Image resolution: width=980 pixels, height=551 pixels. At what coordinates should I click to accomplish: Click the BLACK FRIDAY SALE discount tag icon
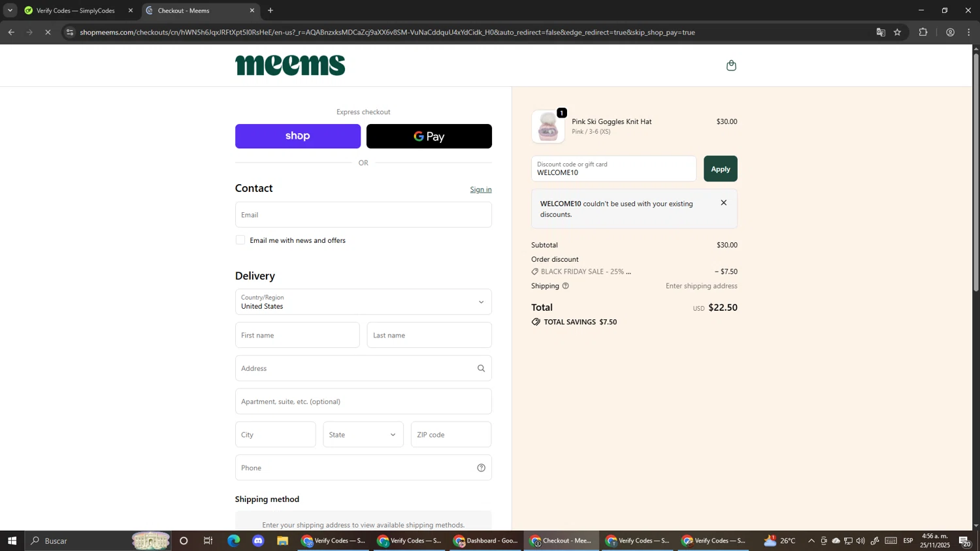(535, 272)
